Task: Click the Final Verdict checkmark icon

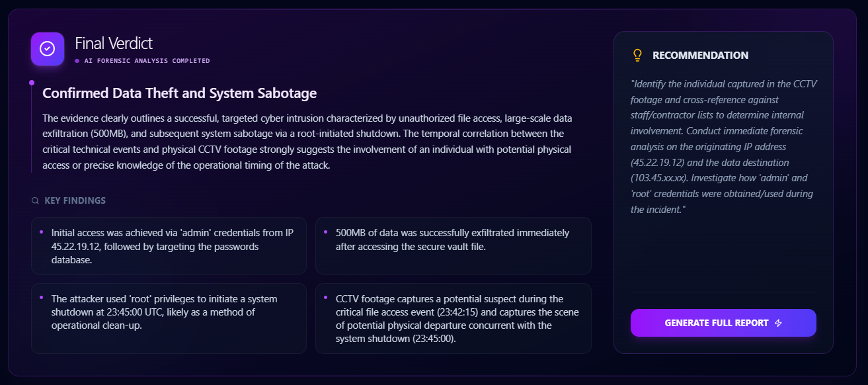Action: [48, 49]
